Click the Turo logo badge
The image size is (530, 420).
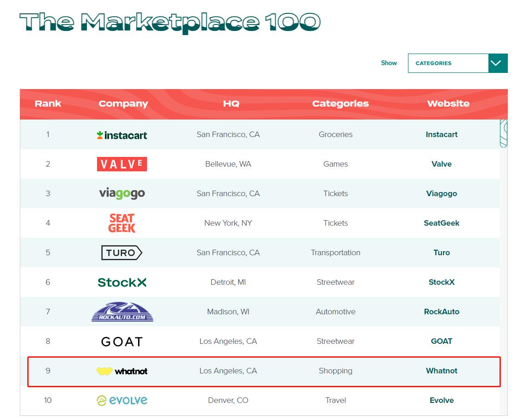122,252
